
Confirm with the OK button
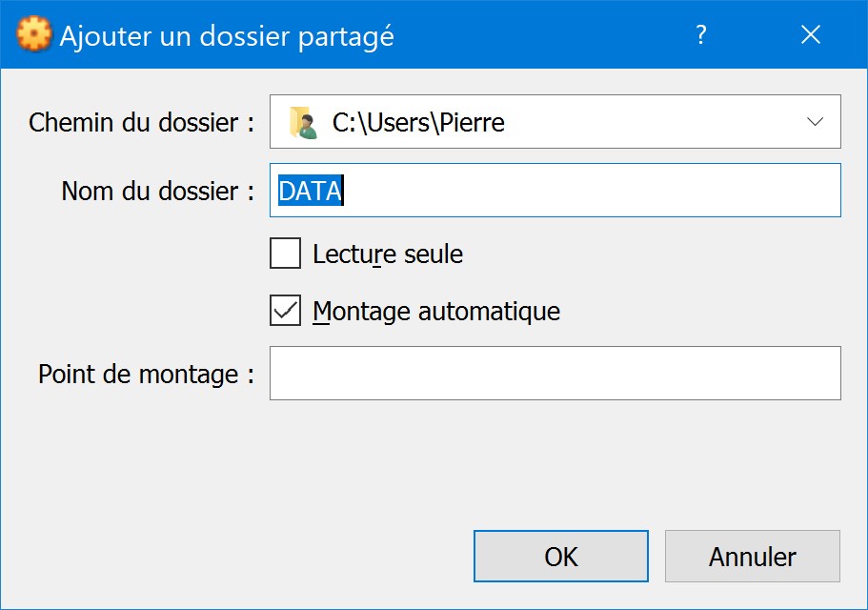(x=561, y=557)
